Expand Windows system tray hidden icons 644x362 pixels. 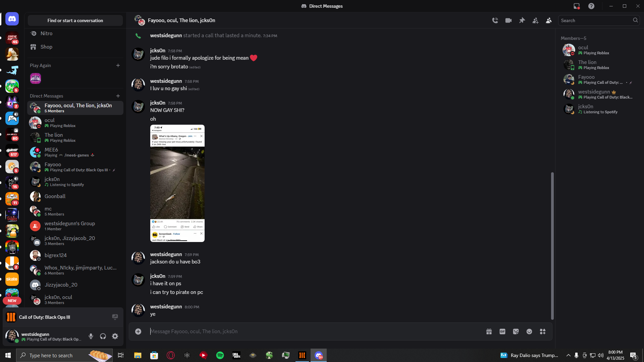click(568, 355)
